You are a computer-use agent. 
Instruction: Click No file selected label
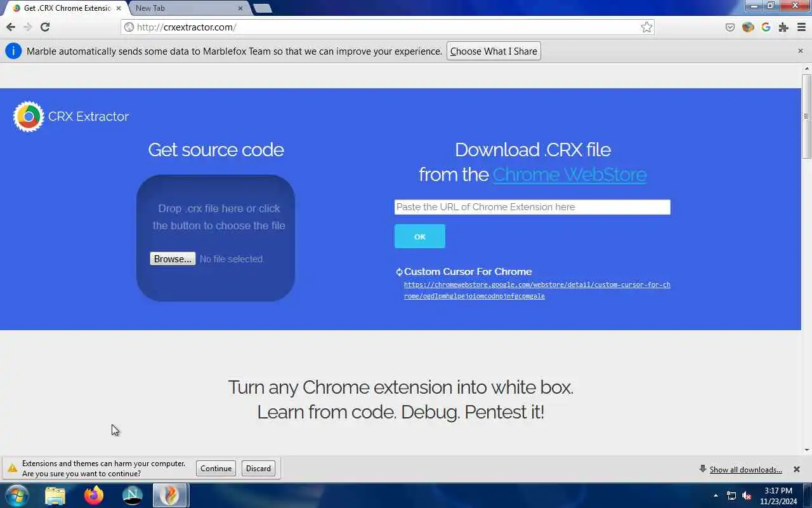tap(231, 259)
